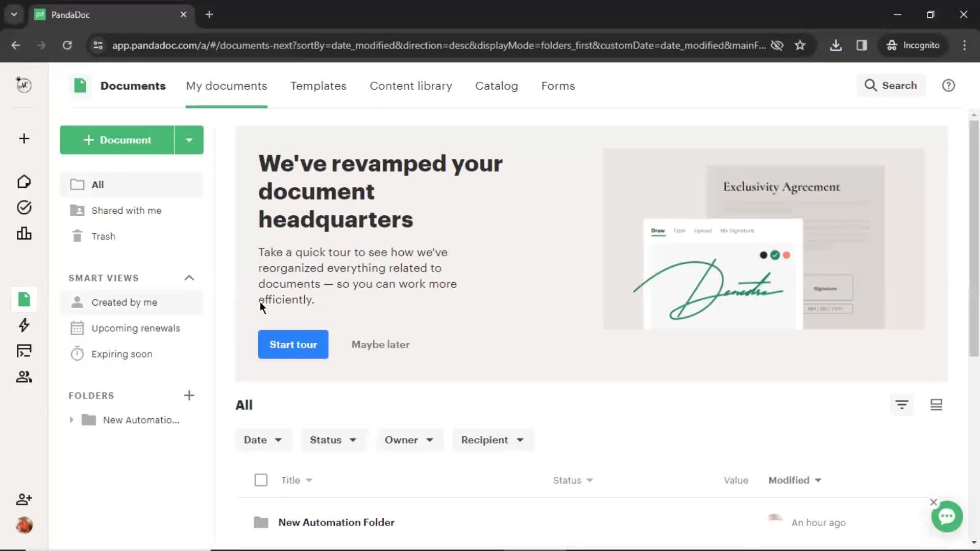Enable the document selection checkbox
Viewport: 980px width, 551px height.
coord(260,480)
